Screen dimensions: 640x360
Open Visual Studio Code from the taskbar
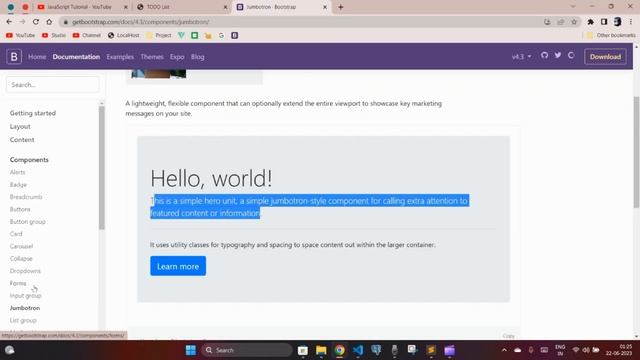click(x=358, y=350)
